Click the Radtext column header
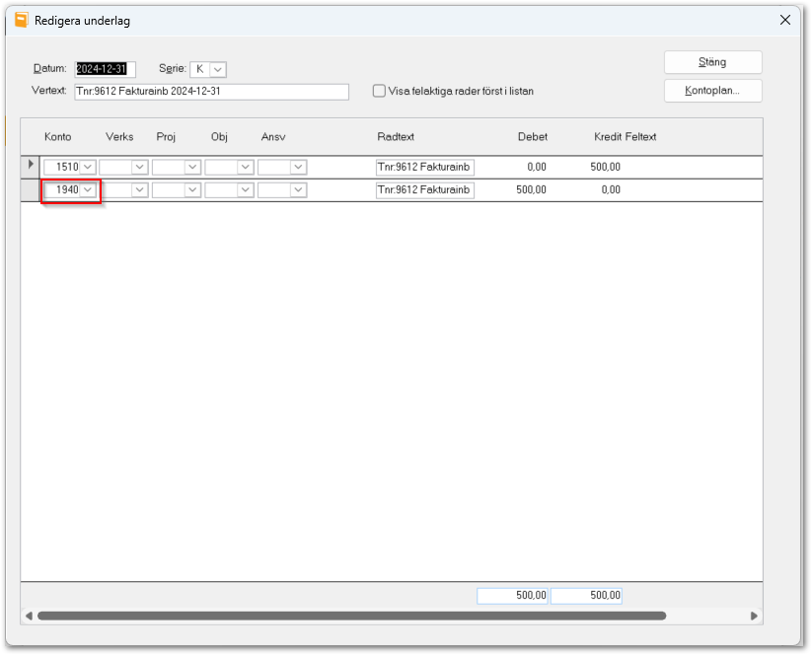Image resolution: width=812 pixels, height=655 pixels. [x=396, y=137]
